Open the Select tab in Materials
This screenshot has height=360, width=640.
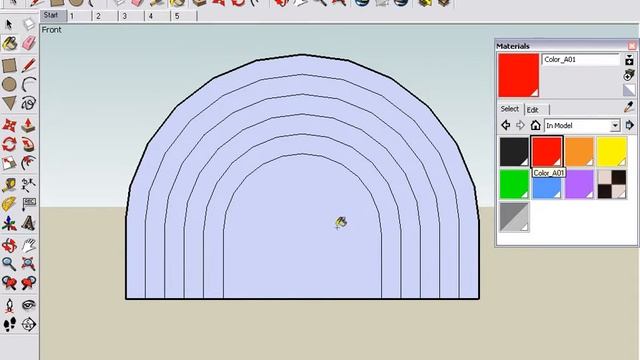pos(510,109)
